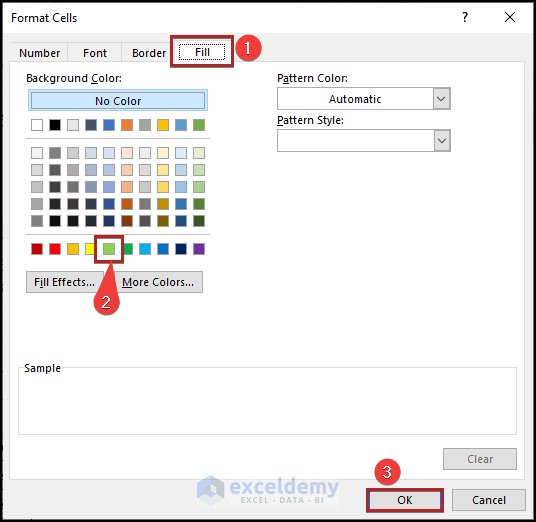The height and width of the screenshot is (522, 536).
Task: Pick white swatch in top theme row
Action: click(x=37, y=125)
